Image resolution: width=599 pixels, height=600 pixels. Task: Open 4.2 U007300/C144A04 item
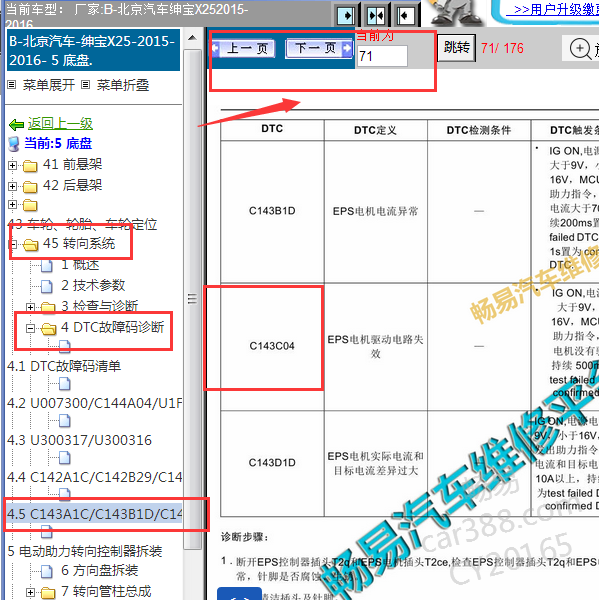[94, 403]
